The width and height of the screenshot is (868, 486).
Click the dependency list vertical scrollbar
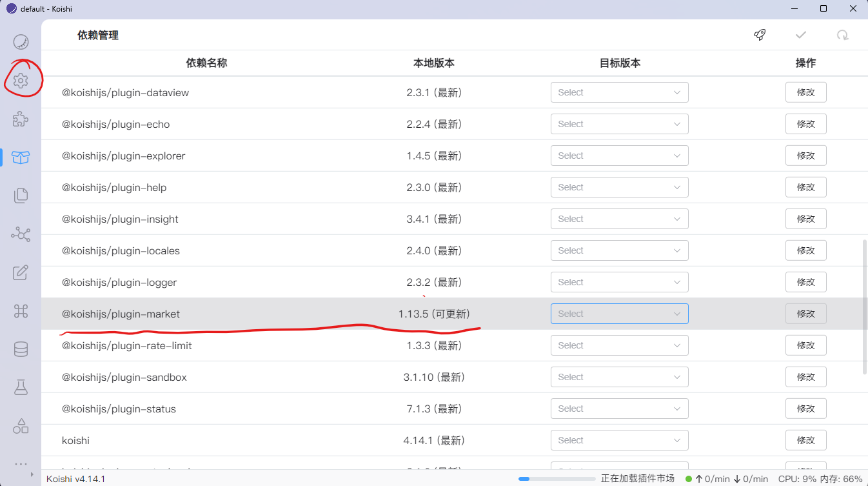pos(865,307)
